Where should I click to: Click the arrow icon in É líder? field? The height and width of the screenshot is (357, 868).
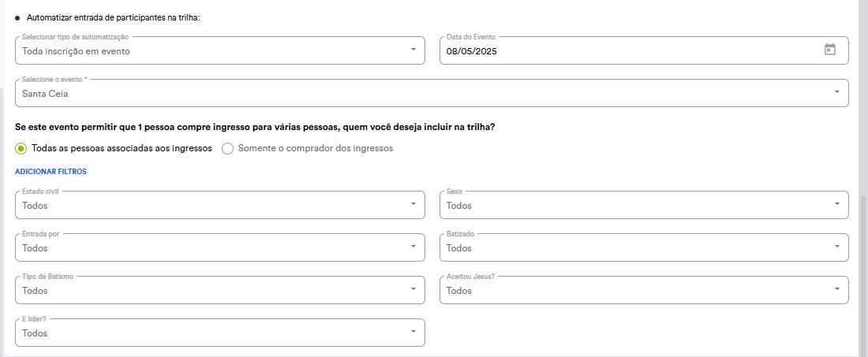click(x=413, y=332)
